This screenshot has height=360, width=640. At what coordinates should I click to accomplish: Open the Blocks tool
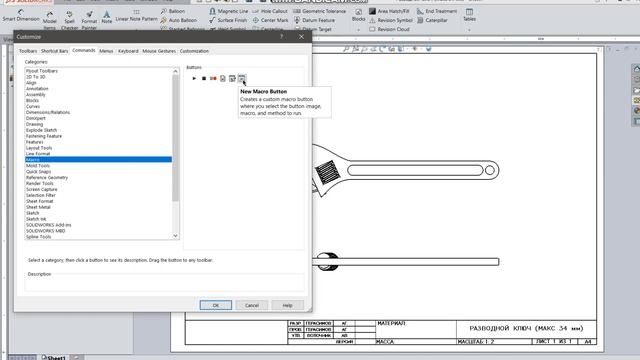(358, 15)
